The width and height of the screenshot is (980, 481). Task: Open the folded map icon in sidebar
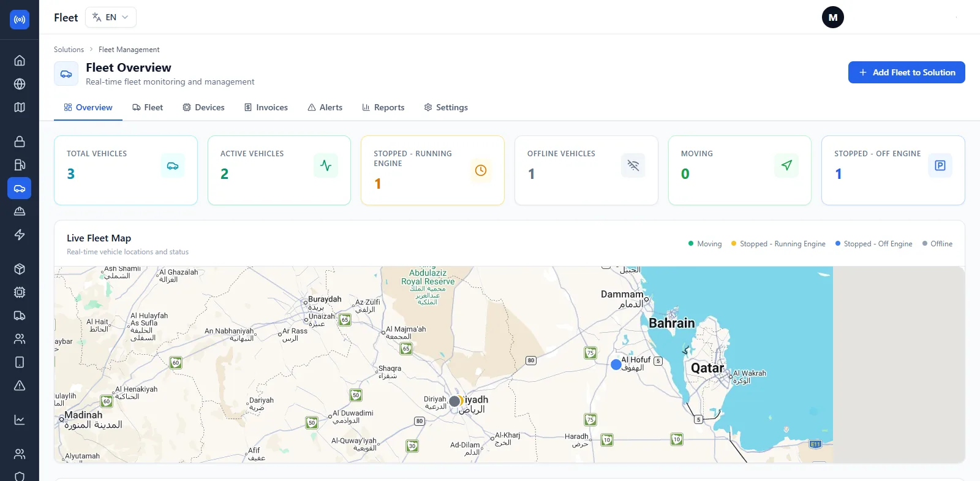coord(20,107)
